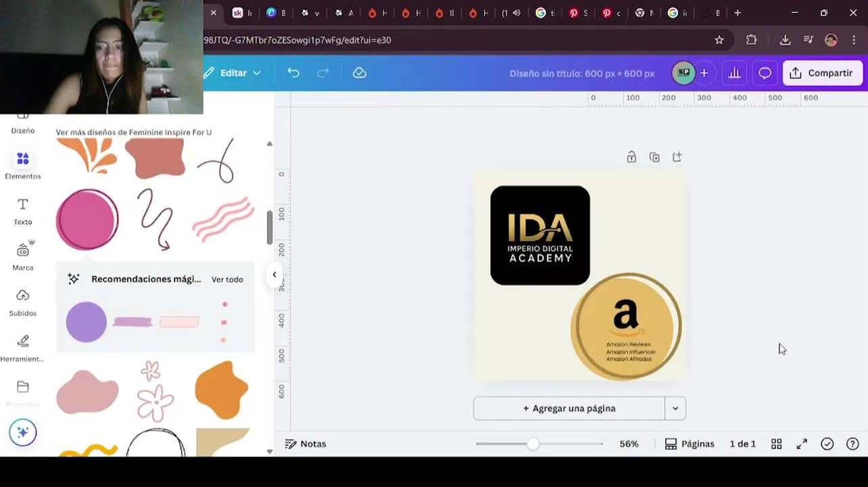This screenshot has height=487, width=868.
Task: Close the active browser tab
Action: (x=214, y=13)
